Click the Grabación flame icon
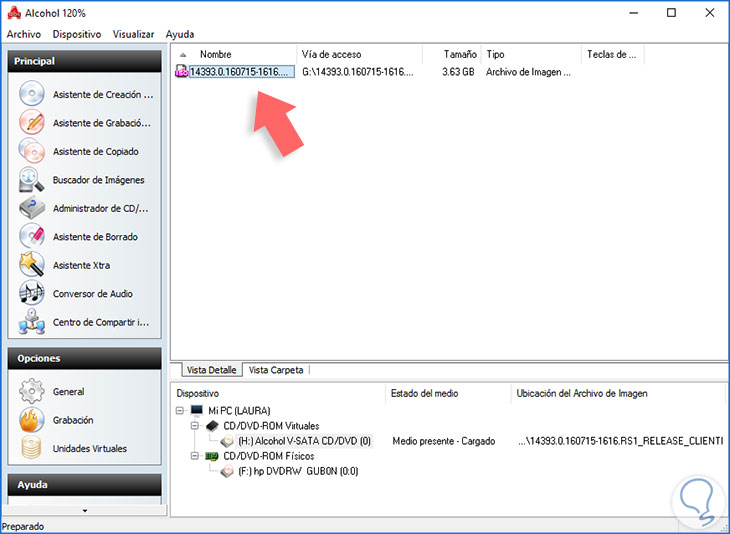This screenshot has height=534, width=730. [32, 420]
